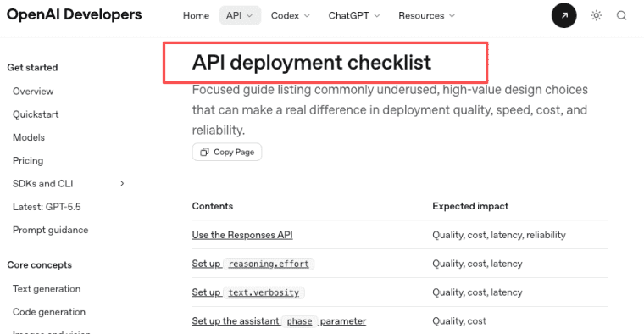Open Code generation in the sidebar
Image resolution: width=644 pixels, height=334 pixels.
pyautogui.click(x=49, y=312)
